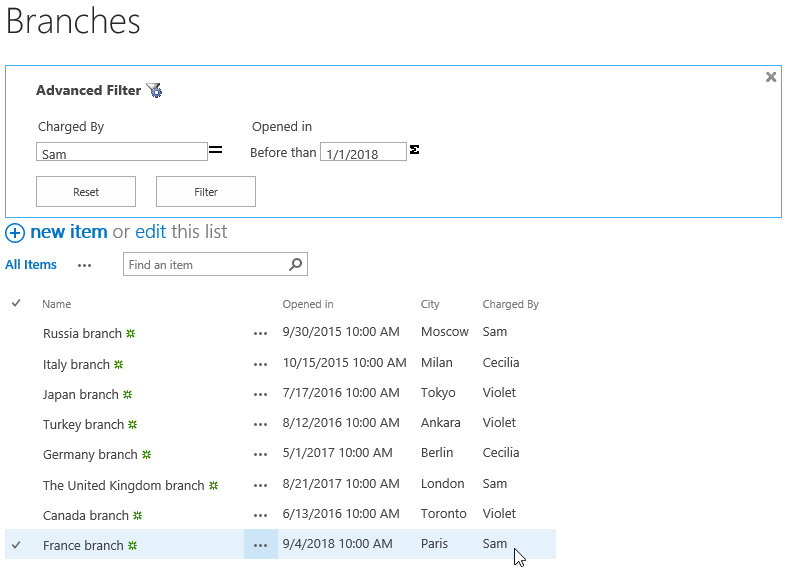Uncheck the France branch row checkmark
This screenshot has width=790, height=570.
pos(16,545)
